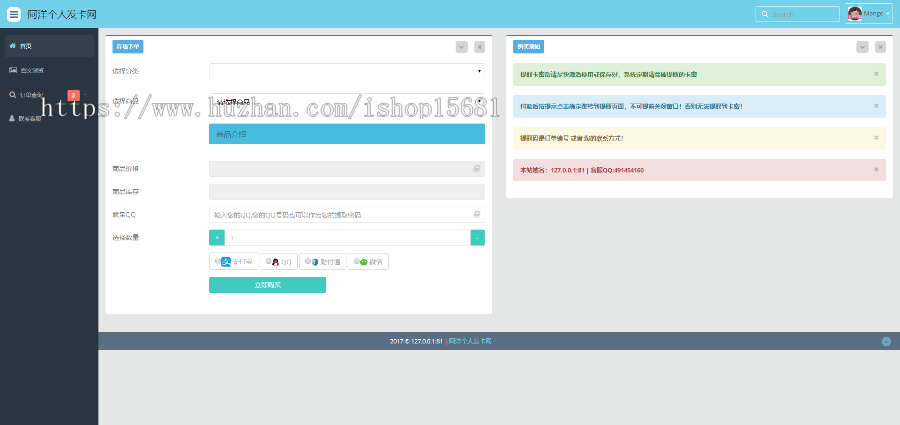Close the purchase notice panel

pyautogui.click(x=880, y=47)
